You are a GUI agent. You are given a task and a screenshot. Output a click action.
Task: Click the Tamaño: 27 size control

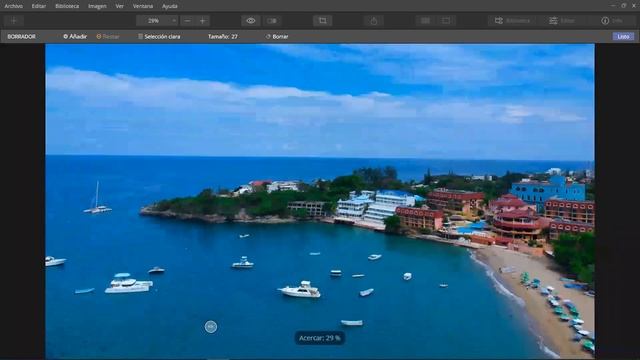[x=222, y=37]
